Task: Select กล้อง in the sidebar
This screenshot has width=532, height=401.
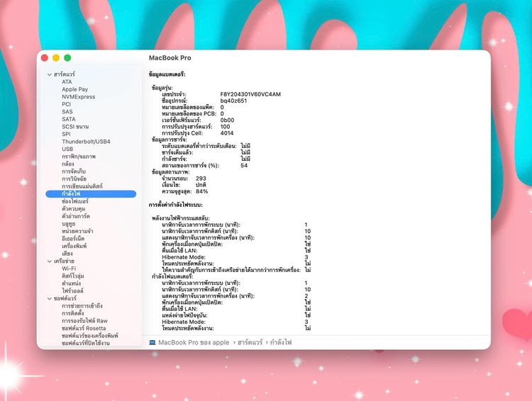Action: point(68,164)
